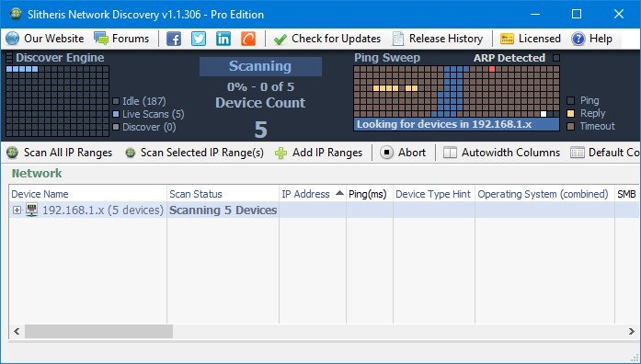Click the Idle legend swatch
641x364 pixels.
pyautogui.click(x=116, y=101)
